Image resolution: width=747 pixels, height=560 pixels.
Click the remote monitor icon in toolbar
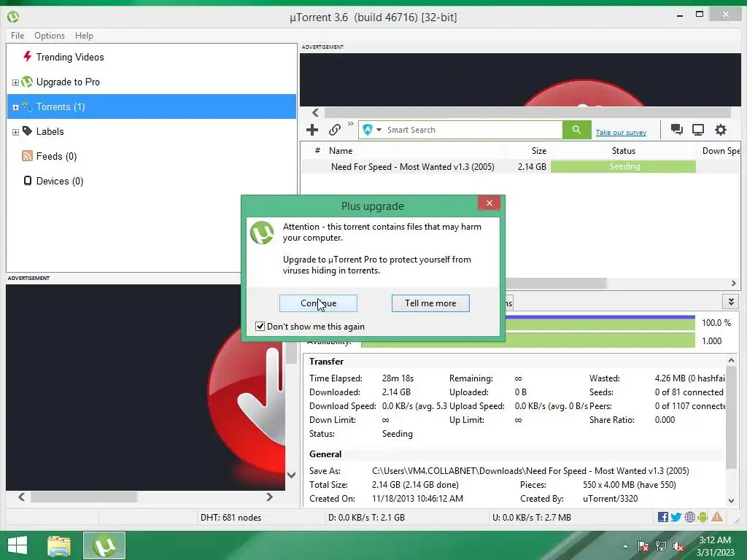click(x=698, y=130)
